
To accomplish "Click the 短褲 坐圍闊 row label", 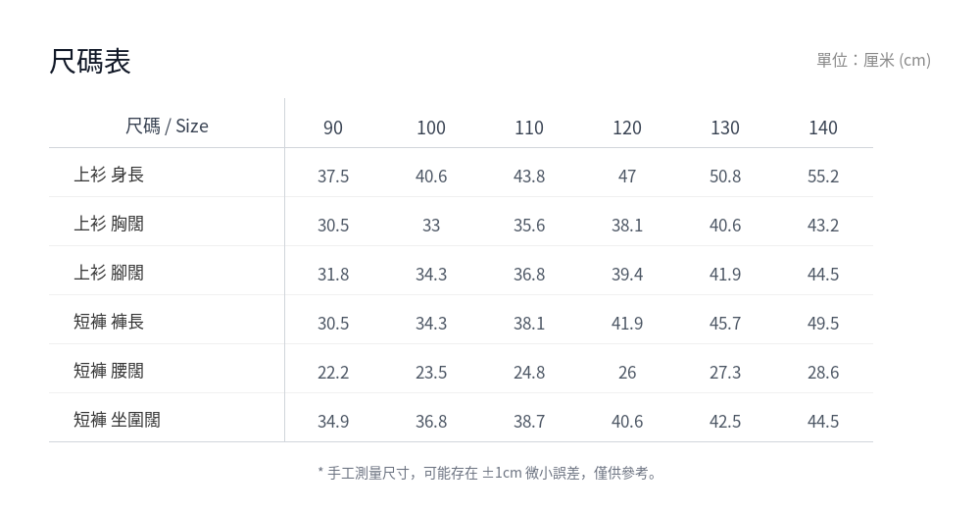I will tap(117, 419).
